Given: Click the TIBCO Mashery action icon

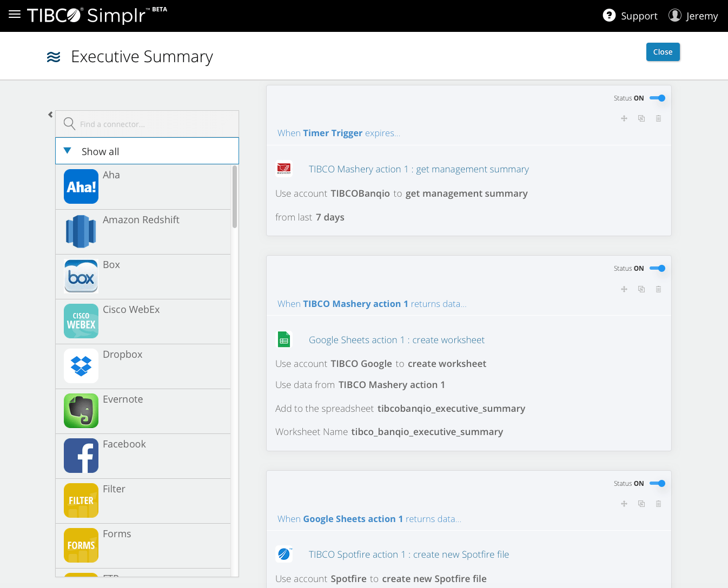Looking at the screenshot, I should (x=284, y=169).
